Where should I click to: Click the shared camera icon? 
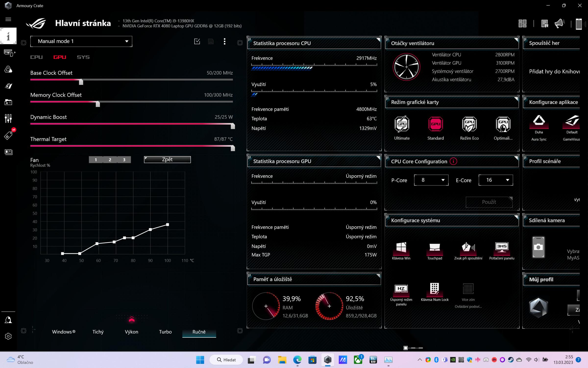click(x=538, y=247)
